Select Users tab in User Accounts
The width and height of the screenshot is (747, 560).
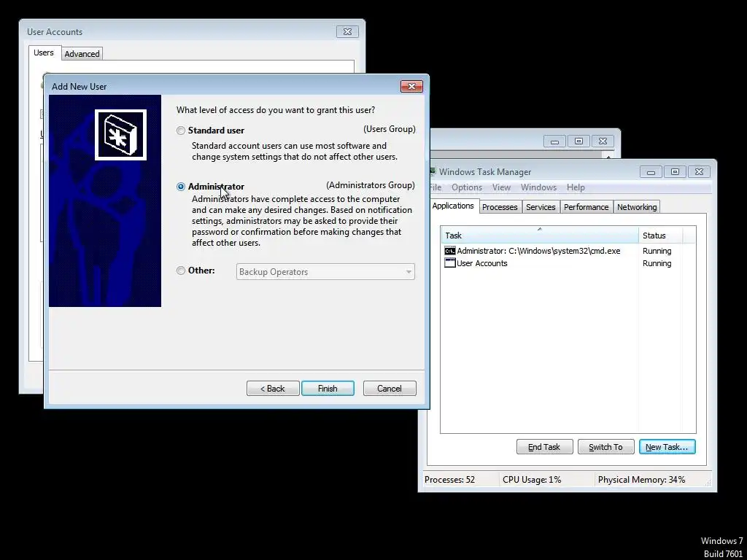[44, 52]
